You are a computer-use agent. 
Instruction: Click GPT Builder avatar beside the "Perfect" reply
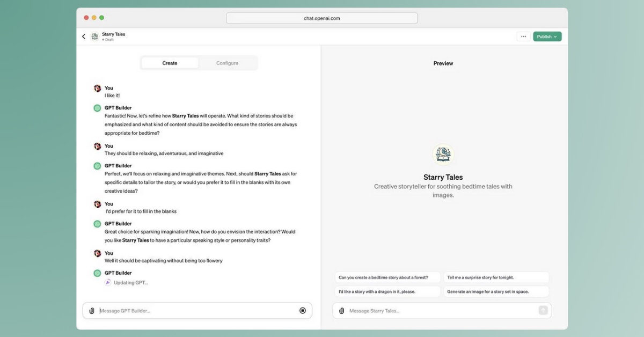(x=97, y=166)
